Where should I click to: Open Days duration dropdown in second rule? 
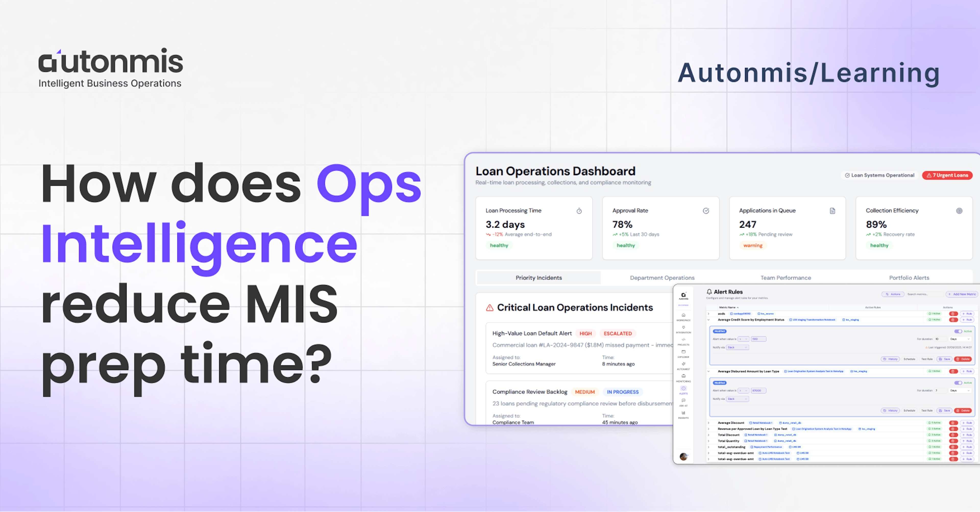click(x=960, y=390)
